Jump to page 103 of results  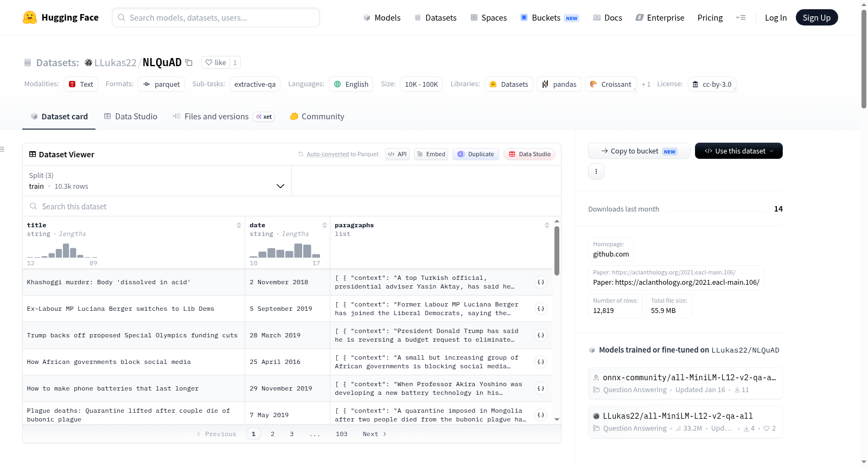click(341, 434)
